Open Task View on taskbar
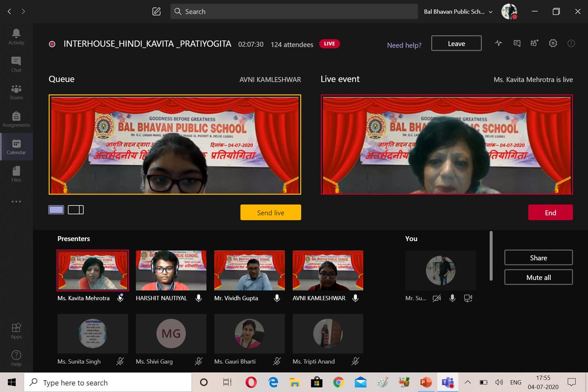This screenshot has height=392, width=588. click(x=227, y=382)
